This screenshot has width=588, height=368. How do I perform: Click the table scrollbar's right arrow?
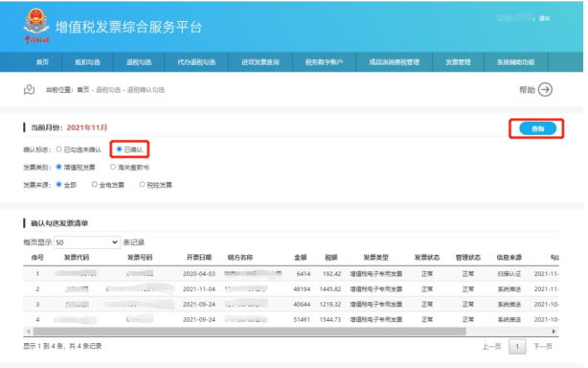point(554,332)
